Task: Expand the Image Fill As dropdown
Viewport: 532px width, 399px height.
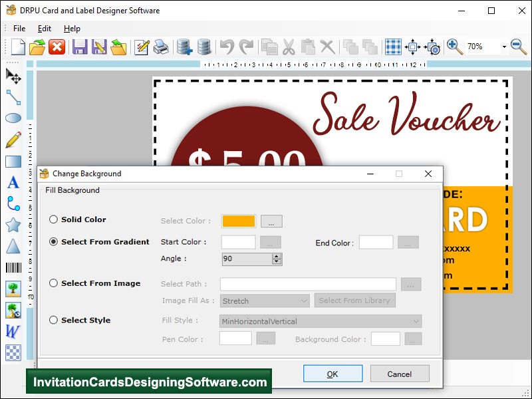Action: (265, 301)
